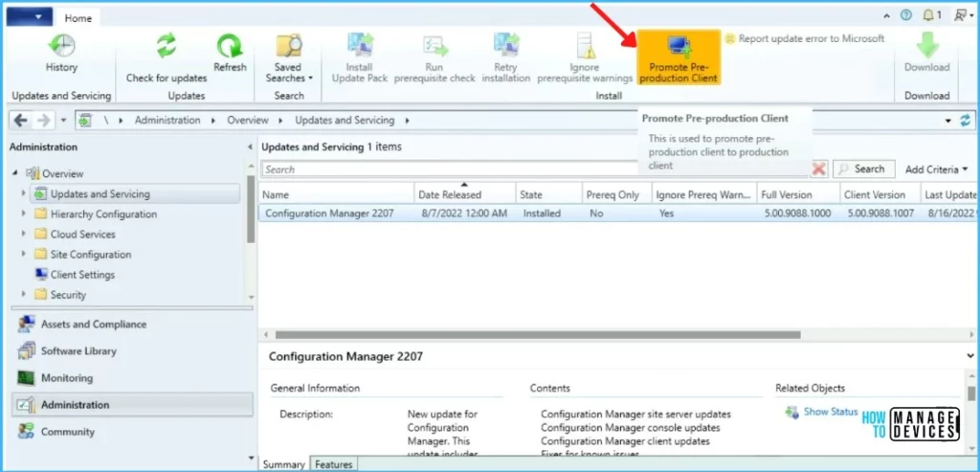Sort by Date Released column
The image size is (980, 472).
pos(465,194)
